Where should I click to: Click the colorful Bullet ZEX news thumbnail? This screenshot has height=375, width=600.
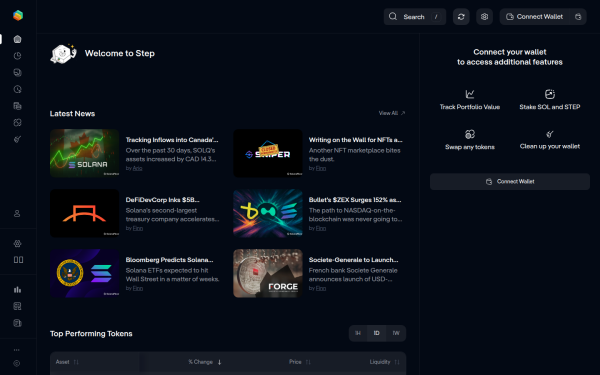268,213
